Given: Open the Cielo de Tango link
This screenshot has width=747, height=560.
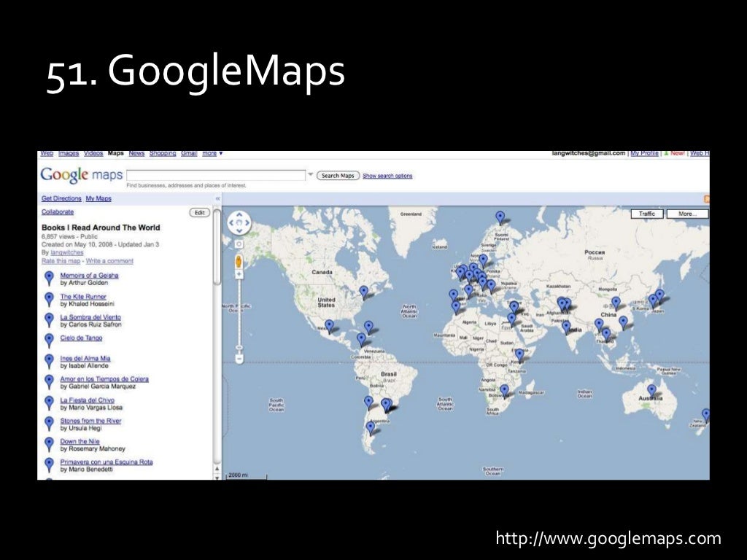Looking at the screenshot, I should 81,338.
